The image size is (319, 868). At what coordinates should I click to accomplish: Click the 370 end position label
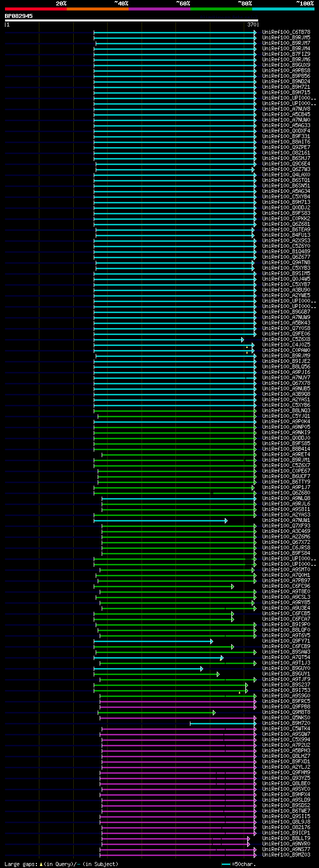252,24
